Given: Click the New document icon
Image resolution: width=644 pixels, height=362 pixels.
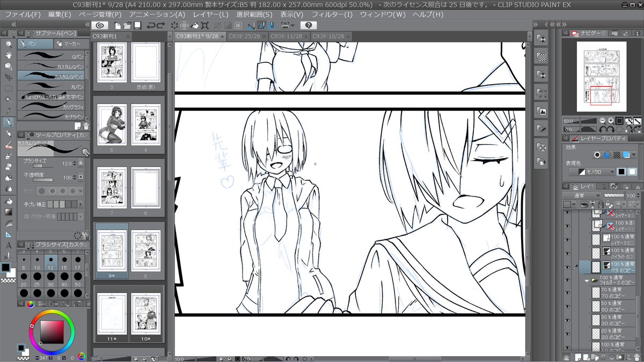Looking at the screenshot, I should click(116, 25).
